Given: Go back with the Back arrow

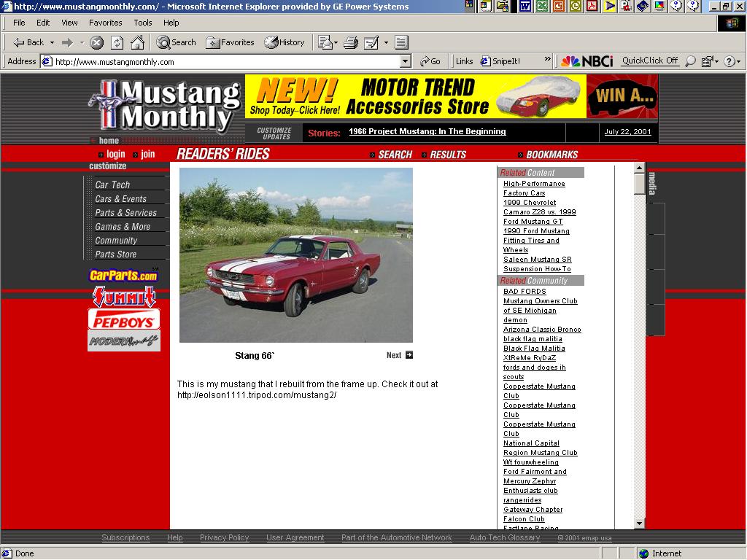Looking at the screenshot, I should [28, 43].
